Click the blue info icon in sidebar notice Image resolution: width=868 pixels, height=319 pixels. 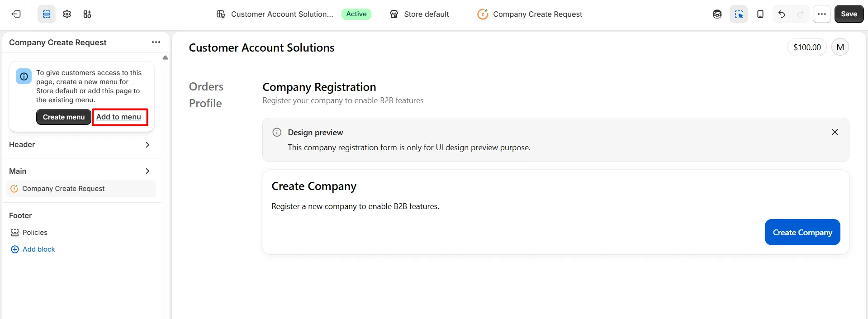tap(24, 76)
